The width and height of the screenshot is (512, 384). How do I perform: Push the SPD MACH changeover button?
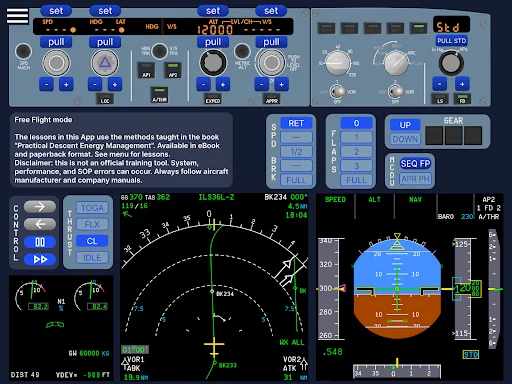pos(23,51)
